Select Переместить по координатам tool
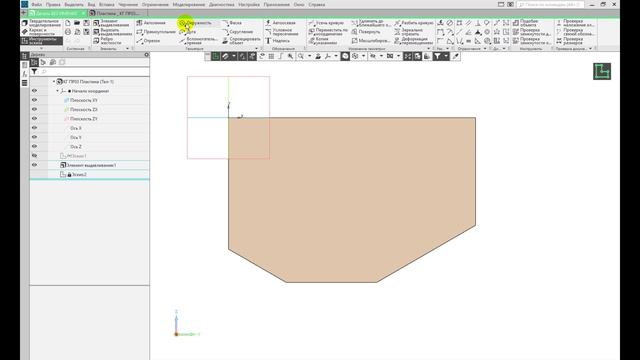640x360 pixels. 328,32
